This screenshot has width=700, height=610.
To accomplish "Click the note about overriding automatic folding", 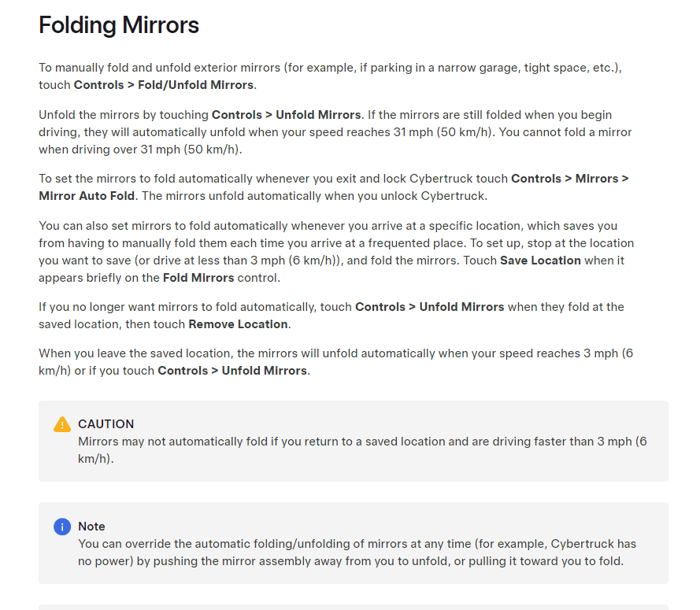I will [353, 543].
